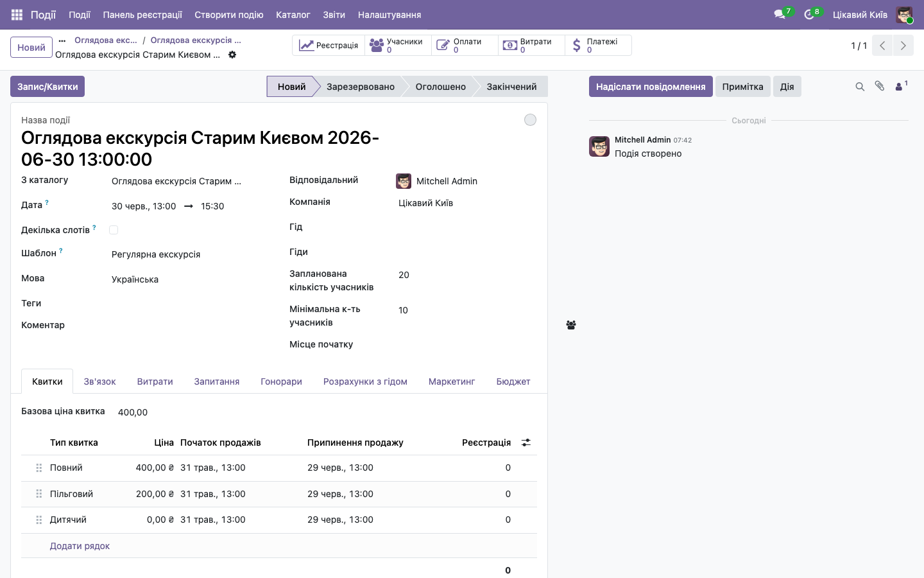The image size is (924, 578).
Task: Show help tooltip next to Декілька слотів
Action: 94,227
